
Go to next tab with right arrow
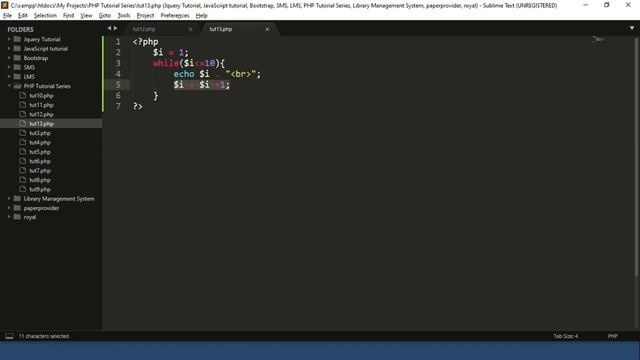point(116,28)
